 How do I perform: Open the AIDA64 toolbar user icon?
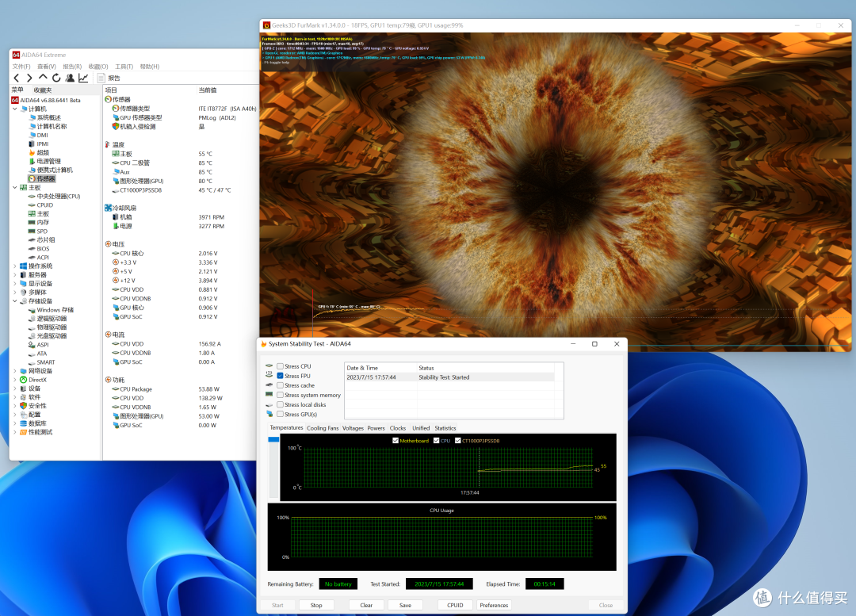(70, 78)
